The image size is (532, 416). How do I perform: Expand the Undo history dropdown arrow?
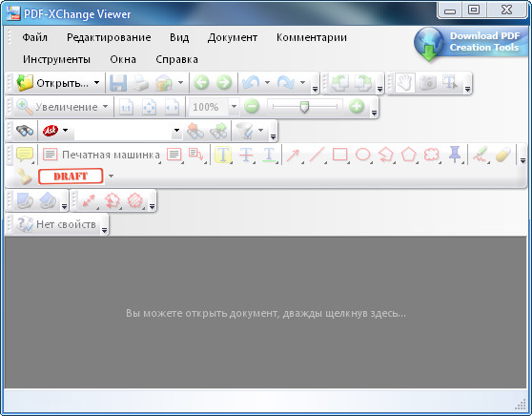point(267,82)
